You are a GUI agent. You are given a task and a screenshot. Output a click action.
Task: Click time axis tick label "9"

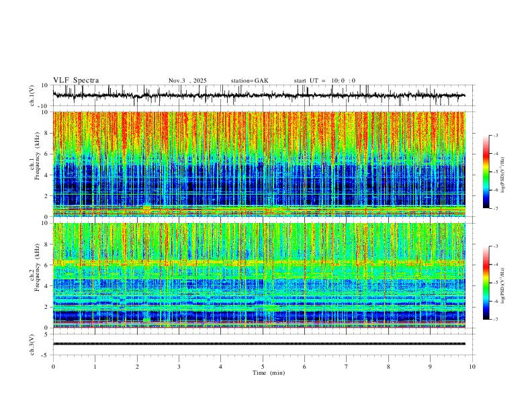(x=430, y=367)
